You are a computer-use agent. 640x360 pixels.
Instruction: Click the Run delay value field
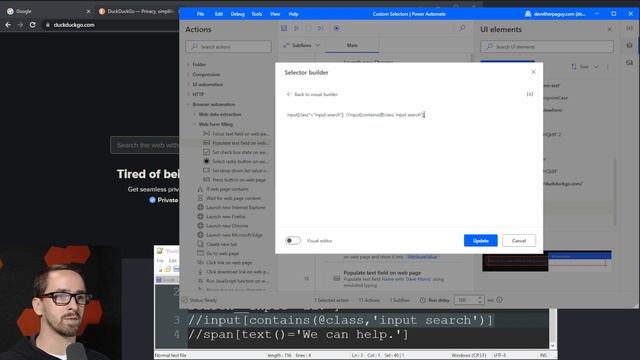[x=466, y=300]
